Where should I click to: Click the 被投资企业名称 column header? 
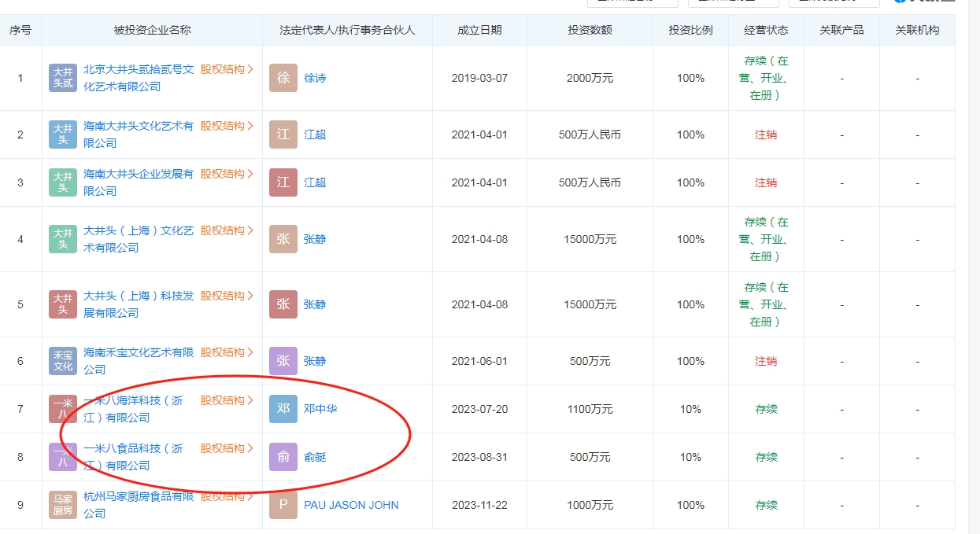[x=153, y=30]
